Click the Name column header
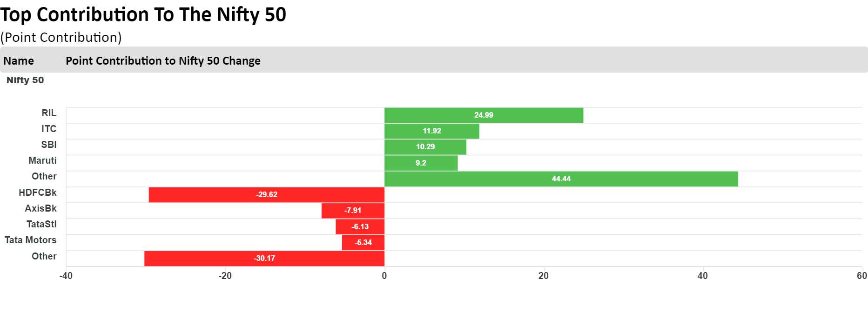This screenshot has height=312, width=868. click(19, 61)
